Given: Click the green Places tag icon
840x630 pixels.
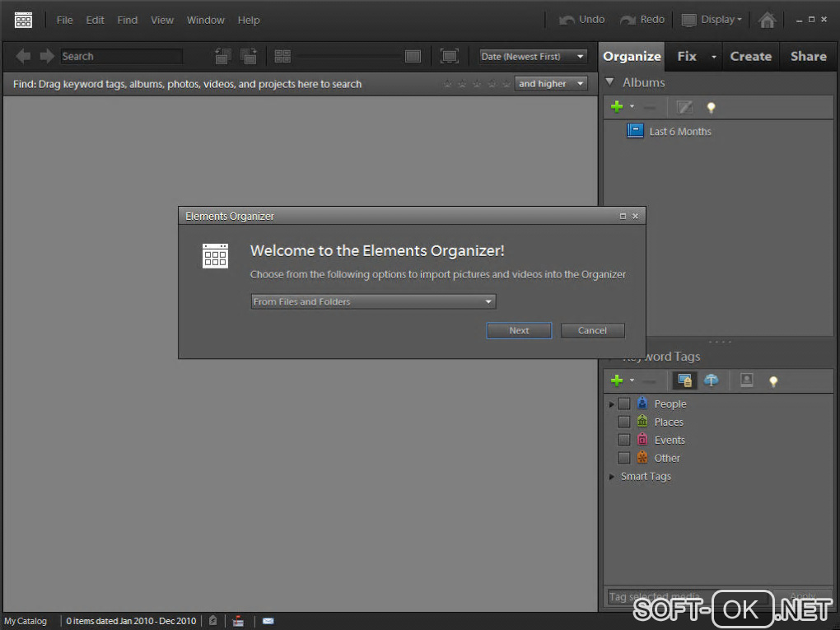Looking at the screenshot, I should click(x=642, y=421).
